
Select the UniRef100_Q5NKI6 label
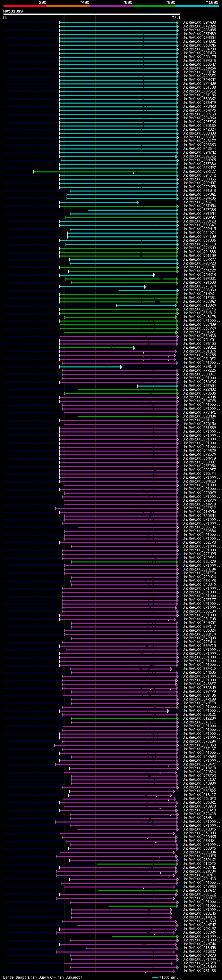tap(199, 275)
